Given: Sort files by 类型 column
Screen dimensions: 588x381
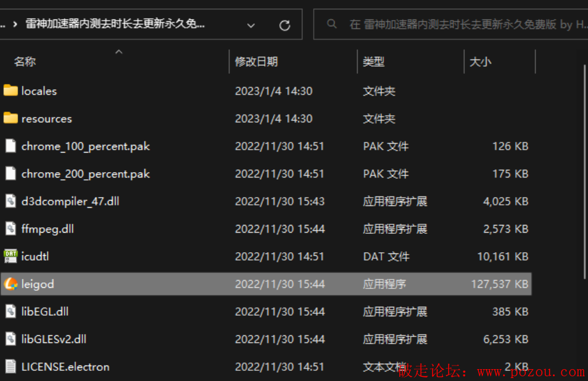Looking at the screenshot, I should (374, 62).
